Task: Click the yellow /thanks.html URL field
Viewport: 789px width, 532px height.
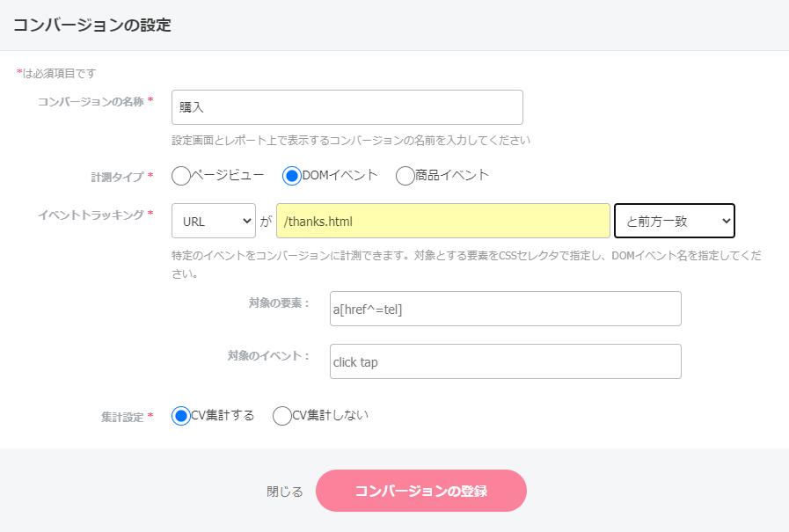Action: click(x=444, y=221)
